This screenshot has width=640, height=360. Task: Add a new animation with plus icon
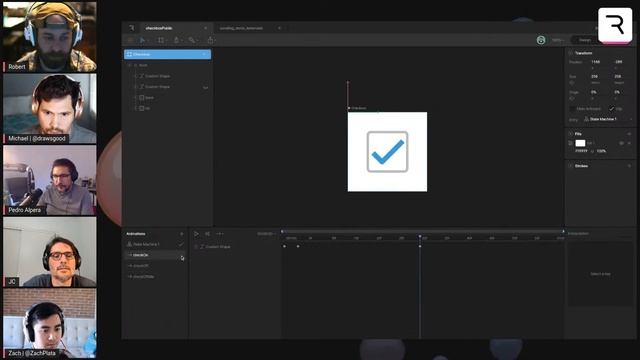[182, 234]
